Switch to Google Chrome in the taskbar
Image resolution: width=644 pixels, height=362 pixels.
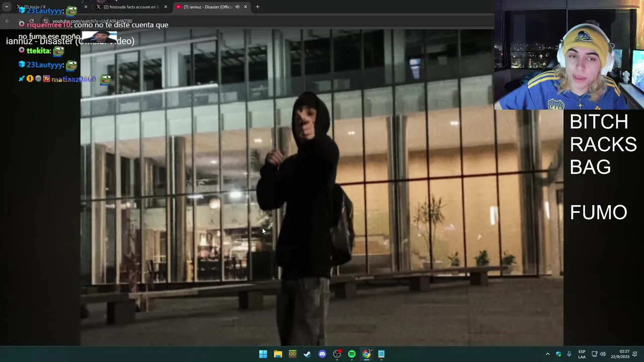pyautogui.click(x=367, y=354)
